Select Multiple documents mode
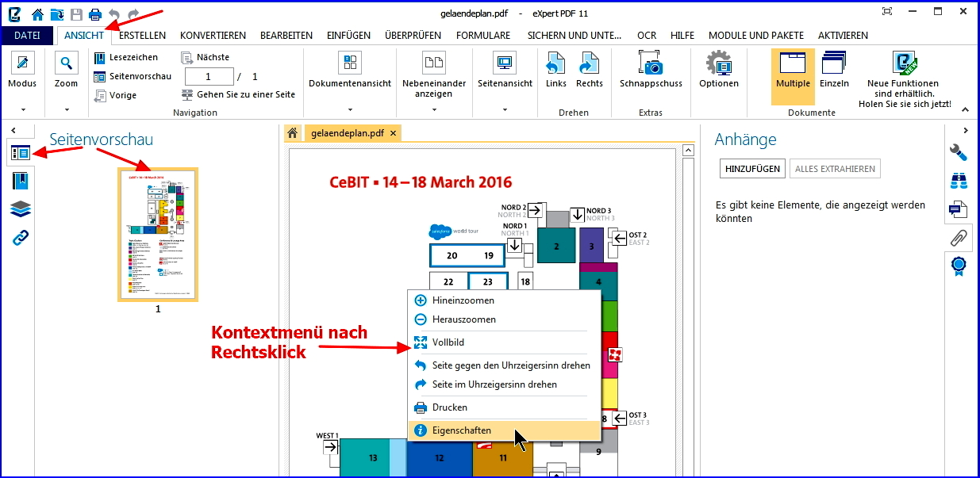Viewport: 980px width, 478px height. 793,76
